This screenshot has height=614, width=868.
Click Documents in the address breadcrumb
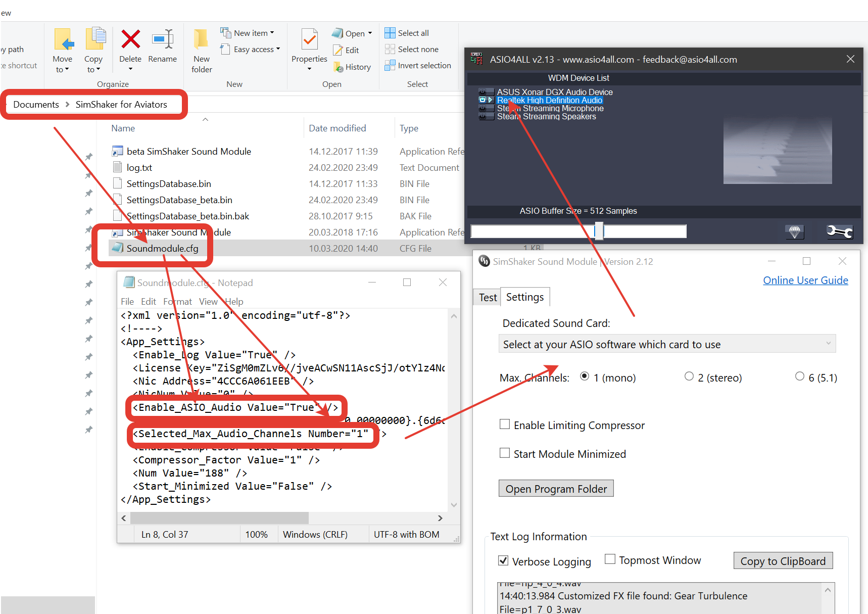pos(36,105)
